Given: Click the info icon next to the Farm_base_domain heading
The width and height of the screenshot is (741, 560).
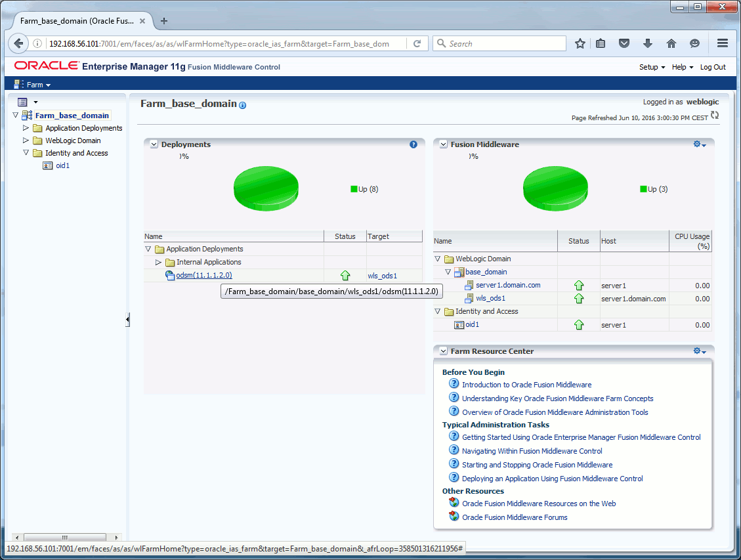Looking at the screenshot, I should click(242, 106).
